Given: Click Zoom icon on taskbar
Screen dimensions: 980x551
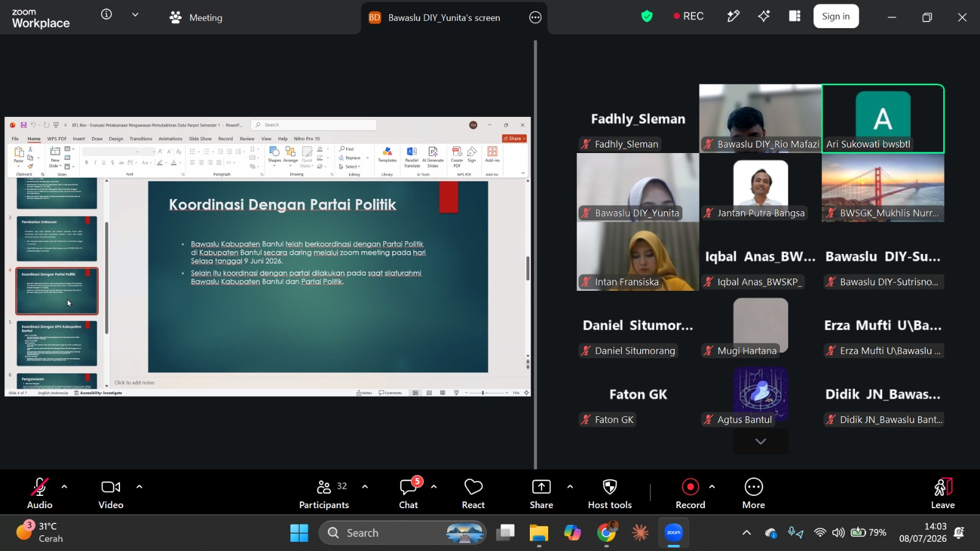Looking at the screenshot, I should [x=674, y=533].
